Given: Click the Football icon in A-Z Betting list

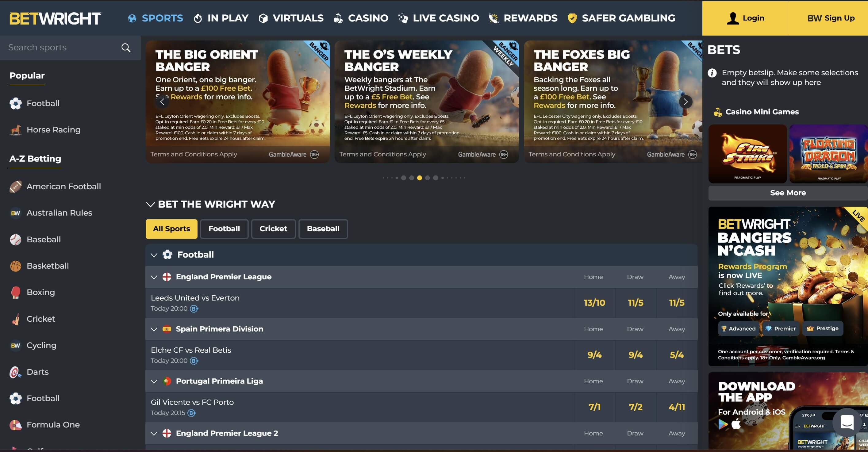Looking at the screenshot, I should click(16, 398).
